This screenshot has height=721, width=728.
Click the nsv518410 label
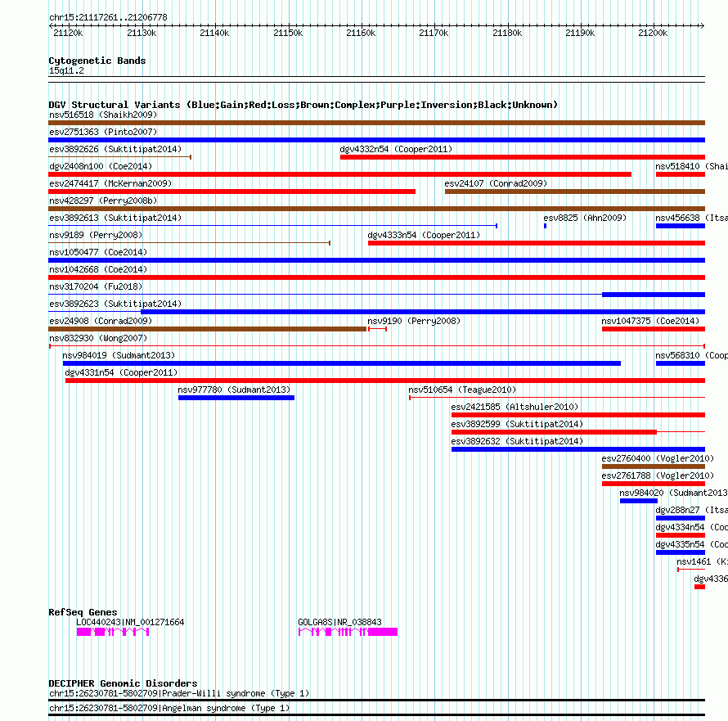click(x=692, y=166)
